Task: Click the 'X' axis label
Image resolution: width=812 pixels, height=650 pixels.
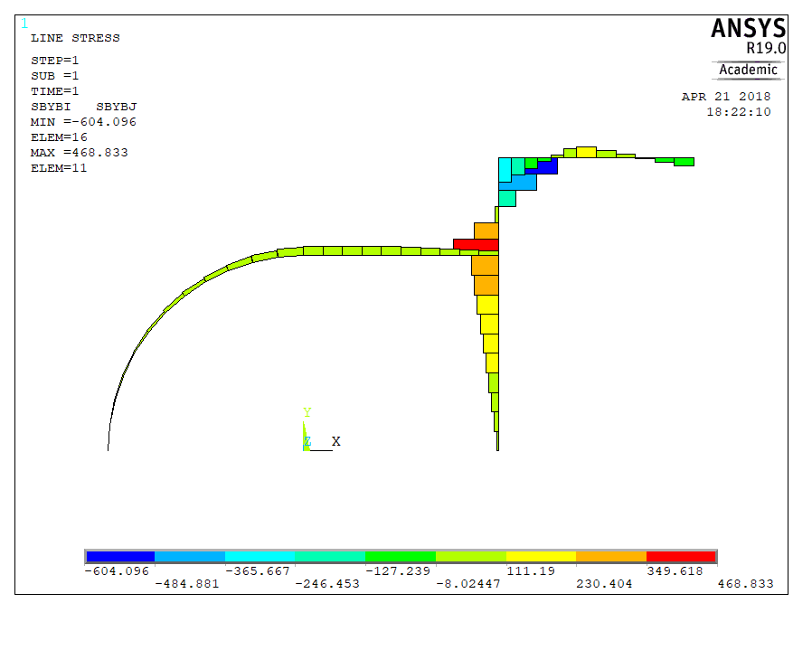Action: tap(336, 441)
